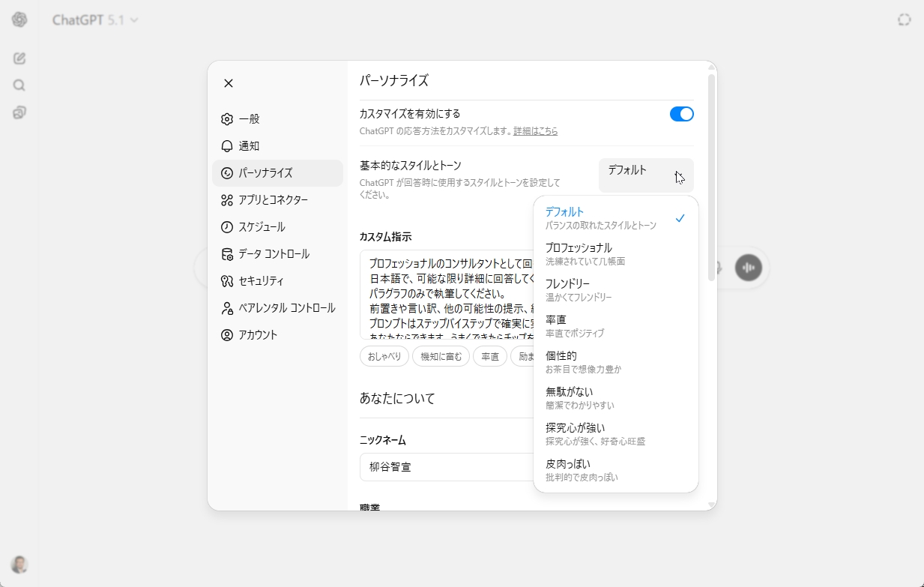The image size is (924, 587).
Task: Disable the カスタマイズを有効にする toggle
Action: 681,114
